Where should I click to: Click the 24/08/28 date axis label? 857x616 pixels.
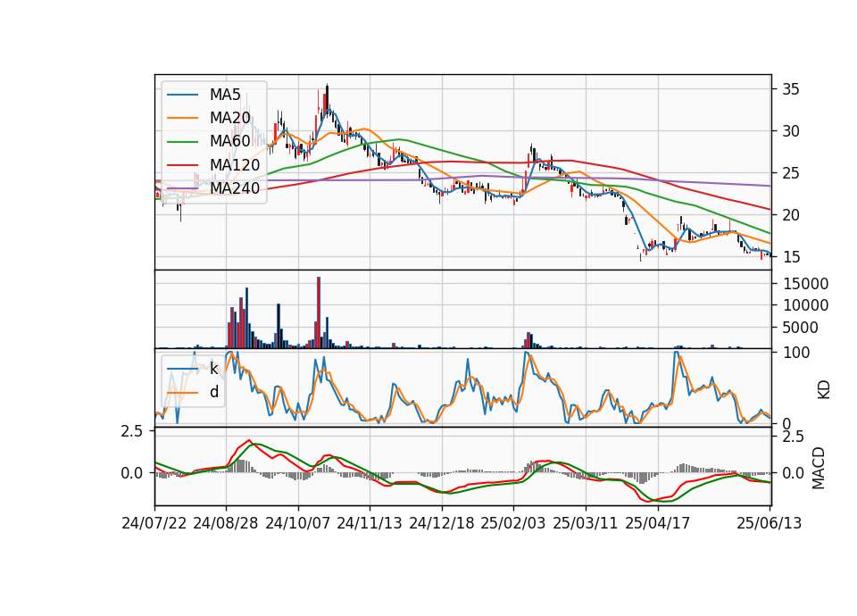coord(226,523)
